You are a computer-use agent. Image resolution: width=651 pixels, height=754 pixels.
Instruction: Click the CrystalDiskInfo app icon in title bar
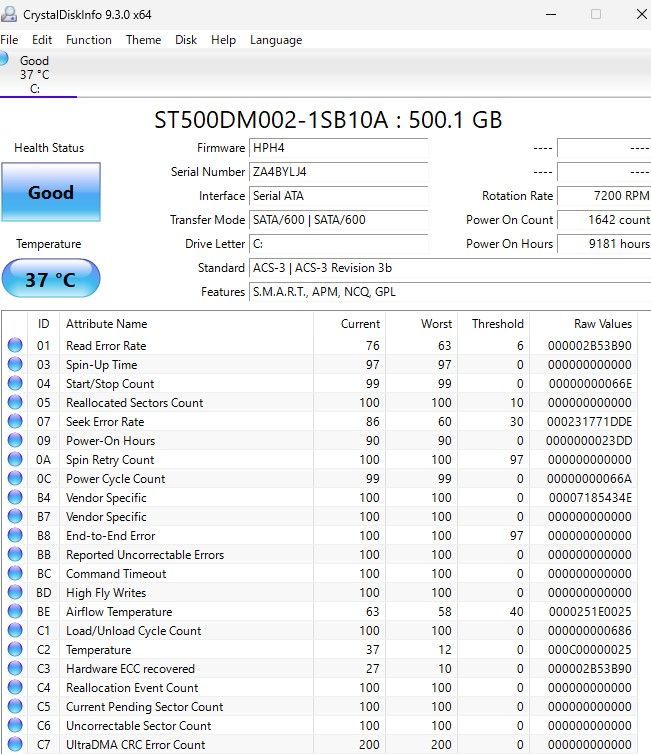pos(9,14)
